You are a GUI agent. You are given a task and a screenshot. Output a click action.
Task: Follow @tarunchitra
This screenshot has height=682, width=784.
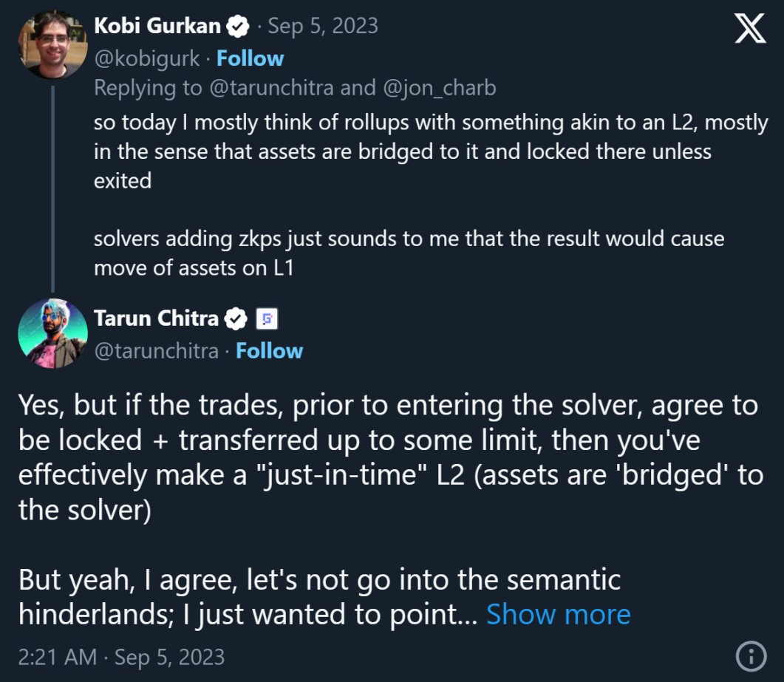tap(269, 350)
